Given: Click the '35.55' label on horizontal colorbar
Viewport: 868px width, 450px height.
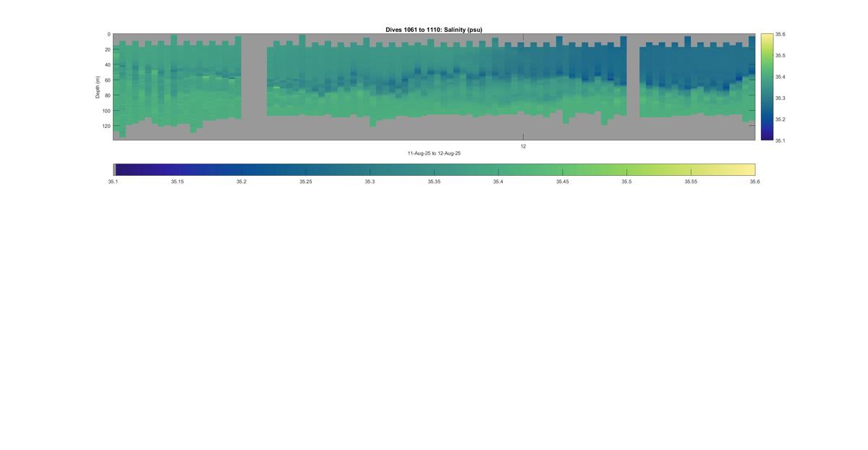Looking at the screenshot, I should [x=691, y=182].
